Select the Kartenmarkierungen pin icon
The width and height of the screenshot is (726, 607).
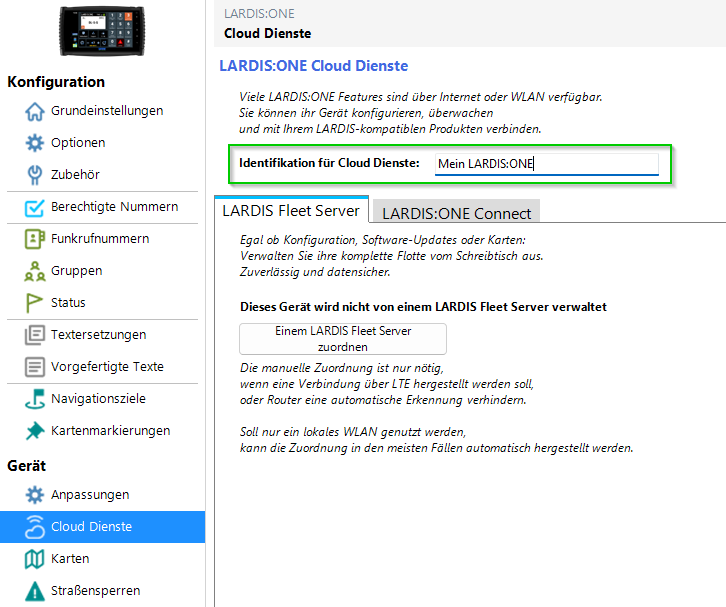[x=34, y=431]
